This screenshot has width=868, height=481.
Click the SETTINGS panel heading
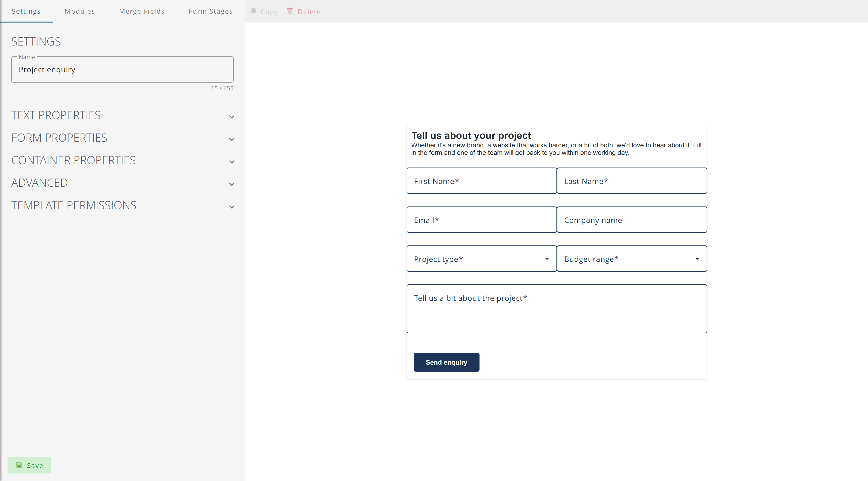(x=36, y=42)
